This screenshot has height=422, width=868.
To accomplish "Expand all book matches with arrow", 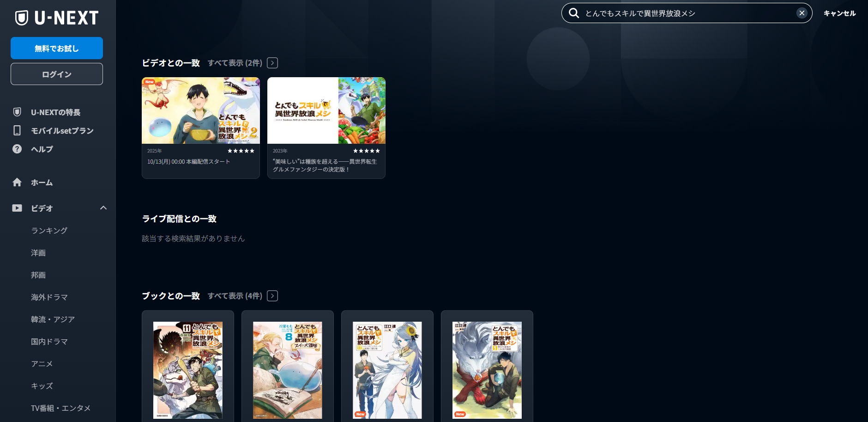I will [272, 296].
